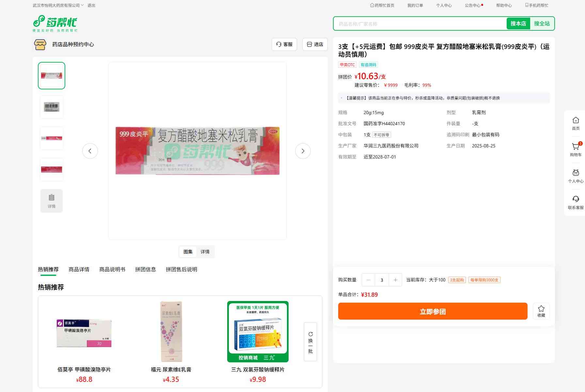Open the home icon in right sidebar
Screen dimensions: 585x392
point(576,121)
